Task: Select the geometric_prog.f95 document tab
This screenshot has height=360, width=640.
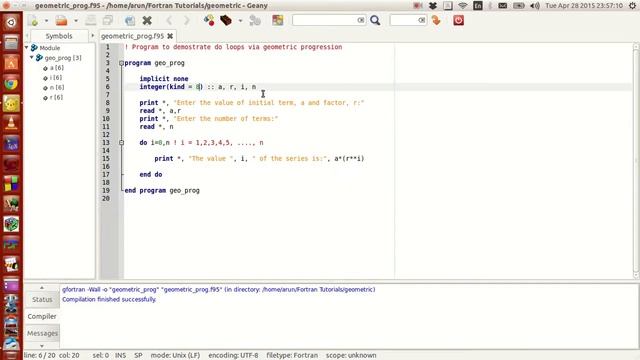Action: coord(132,36)
